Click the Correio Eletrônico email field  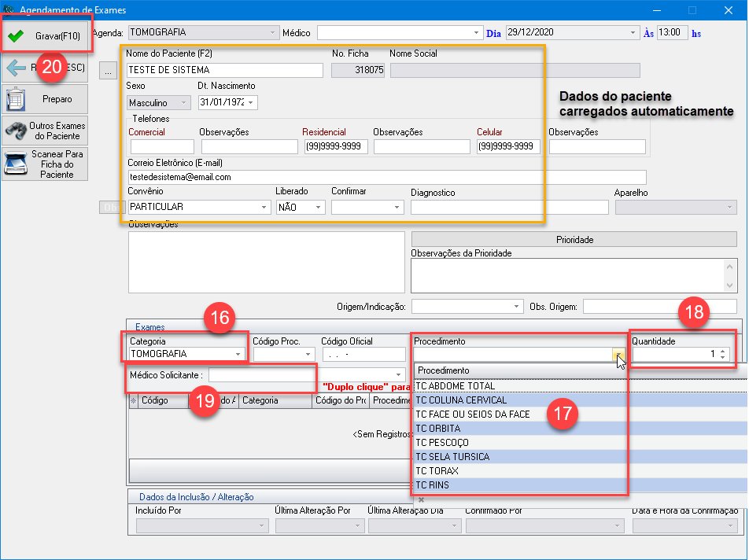pos(386,178)
